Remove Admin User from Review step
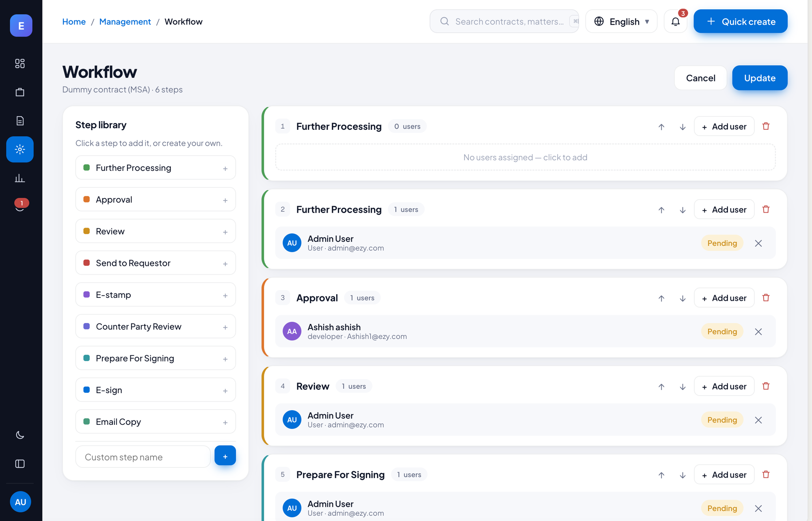This screenshot has height=521, width=812. click(758, 420)
